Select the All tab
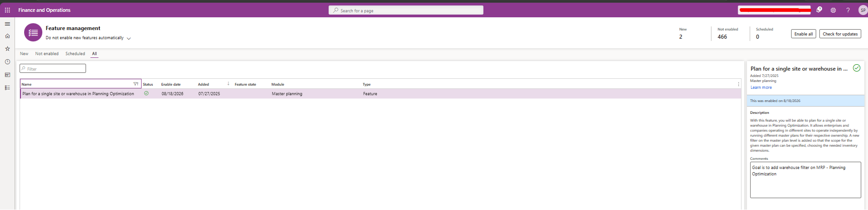868x210 pixels. pyautogui.click(x=95, y=54)
